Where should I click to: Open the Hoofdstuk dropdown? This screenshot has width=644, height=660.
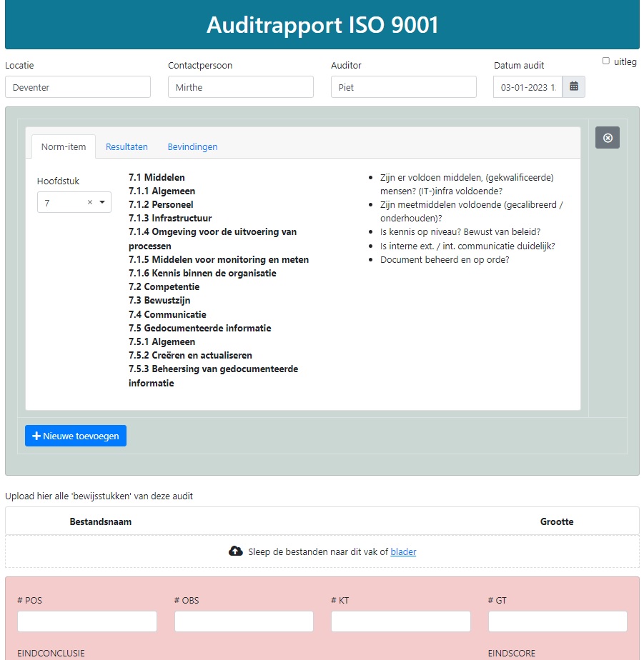[x=64, y=202]
